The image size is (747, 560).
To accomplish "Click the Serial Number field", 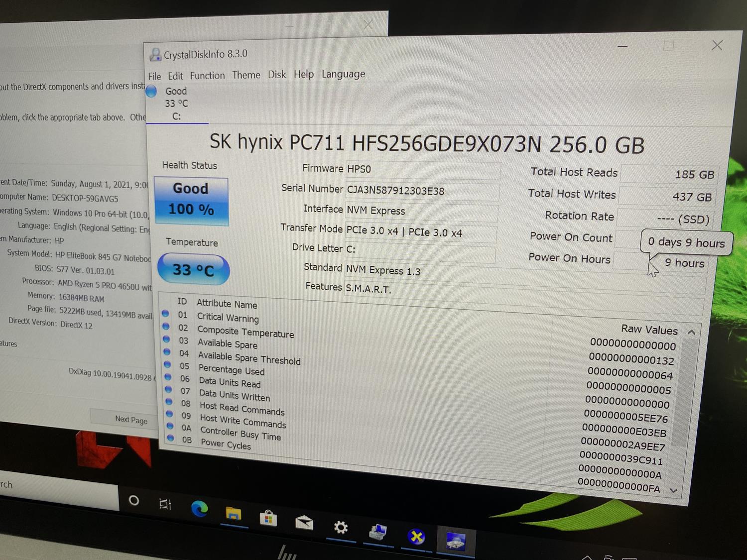I will [422, 191].
